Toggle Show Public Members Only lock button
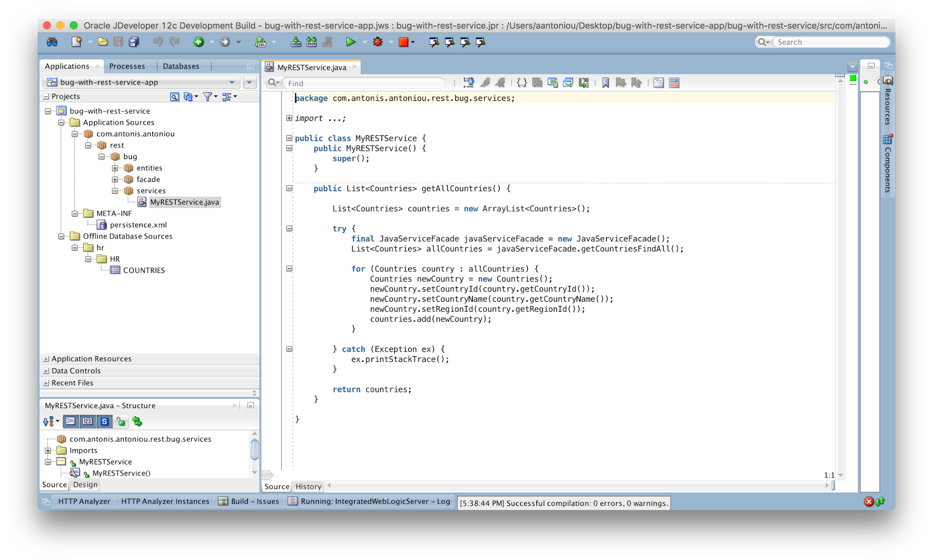This screenshot has width=933, height=560. click(121, 421)
